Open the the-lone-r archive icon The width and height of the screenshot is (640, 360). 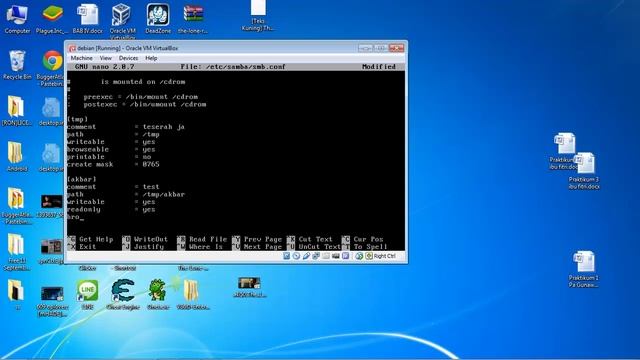pyautogui.click(x=193, y=19)
